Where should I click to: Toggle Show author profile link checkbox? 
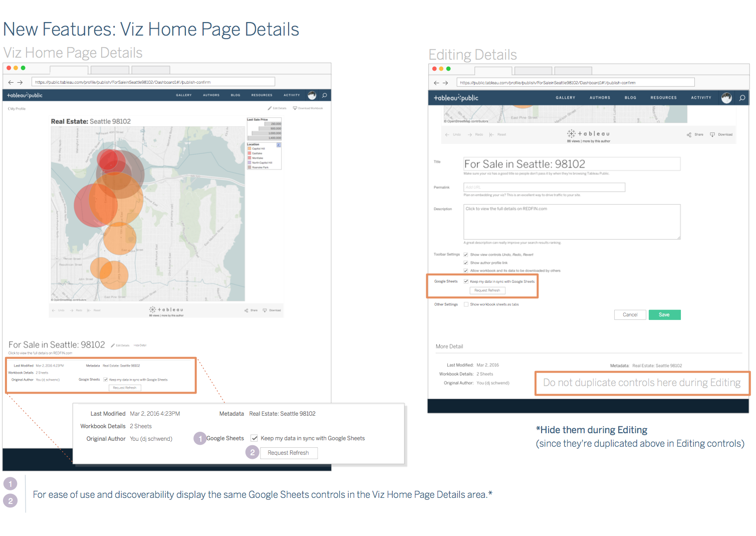[466, 263]
